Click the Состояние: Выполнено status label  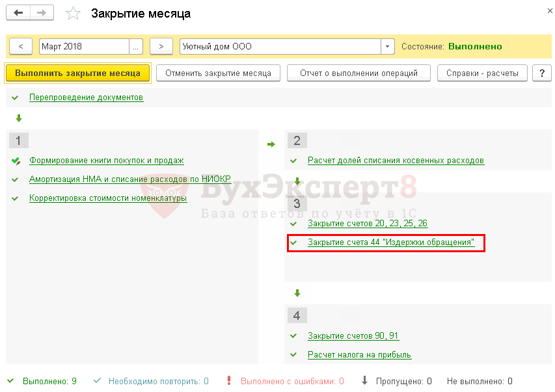[x=452, y=46]
